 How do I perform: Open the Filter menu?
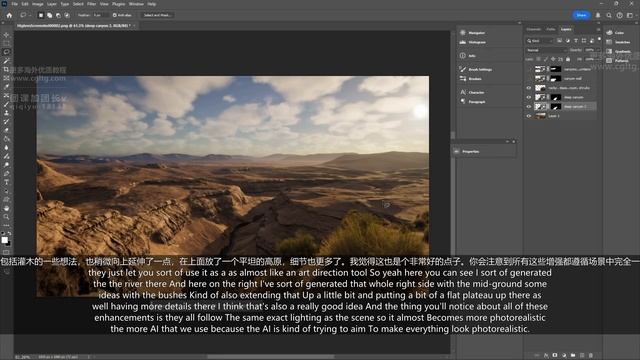(91, 4)
